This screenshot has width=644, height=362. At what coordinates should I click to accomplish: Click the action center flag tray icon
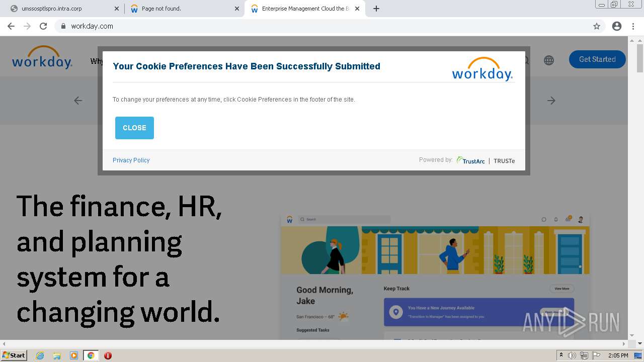pyautogui.click(x=595, y=355)
